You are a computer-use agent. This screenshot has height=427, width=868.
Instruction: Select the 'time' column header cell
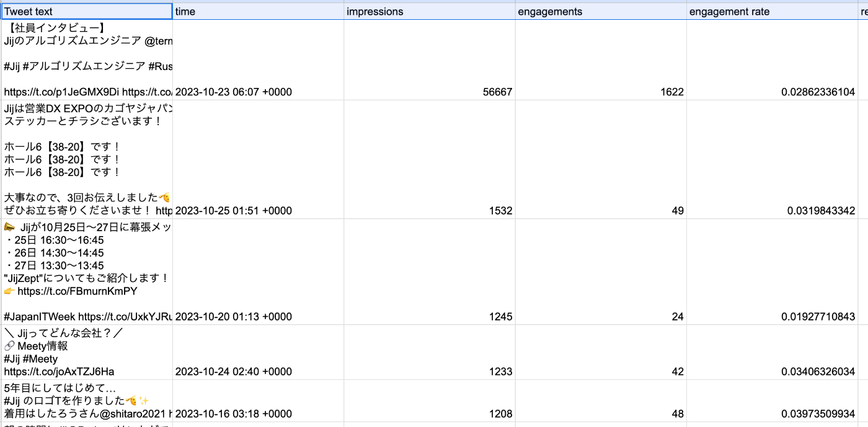tap(259, 11)
